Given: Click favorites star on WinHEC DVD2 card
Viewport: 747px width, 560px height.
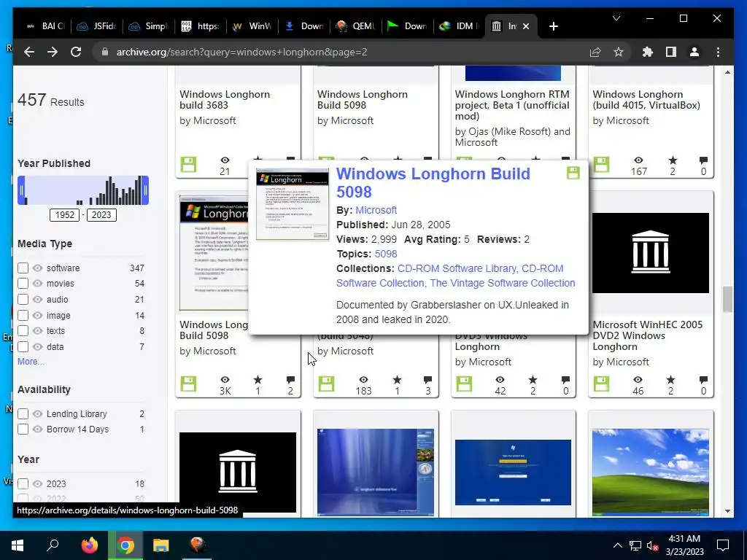Looking at the screenshot, I should pyautogui.click(x=671, y=379).
